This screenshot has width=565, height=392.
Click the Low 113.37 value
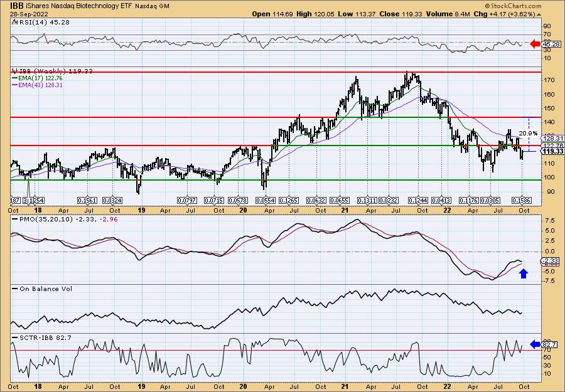tap(357, 14)
